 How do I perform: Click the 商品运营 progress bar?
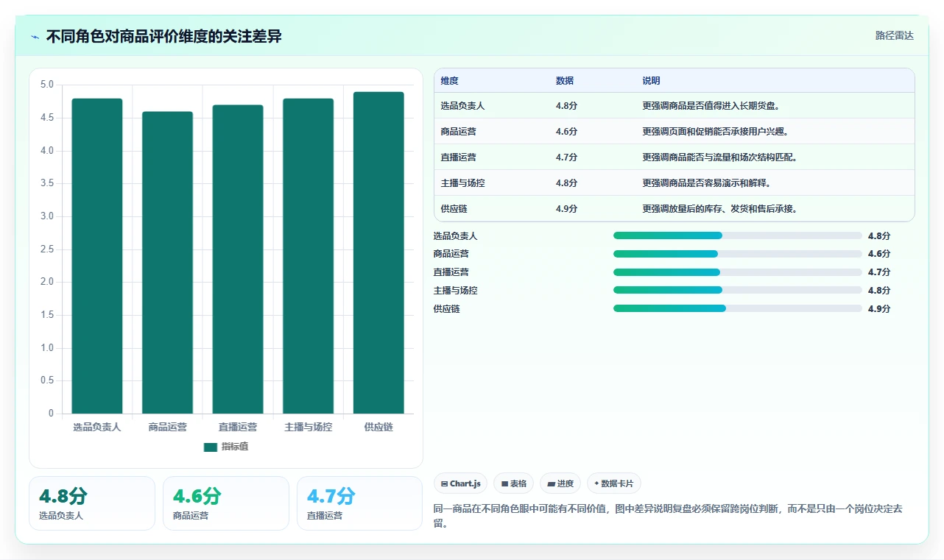pos(737,254)
